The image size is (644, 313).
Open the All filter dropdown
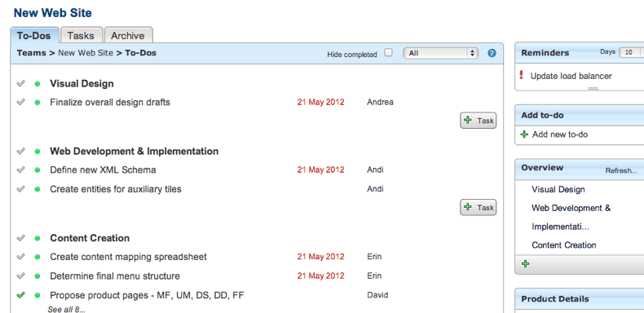(441, 54)
